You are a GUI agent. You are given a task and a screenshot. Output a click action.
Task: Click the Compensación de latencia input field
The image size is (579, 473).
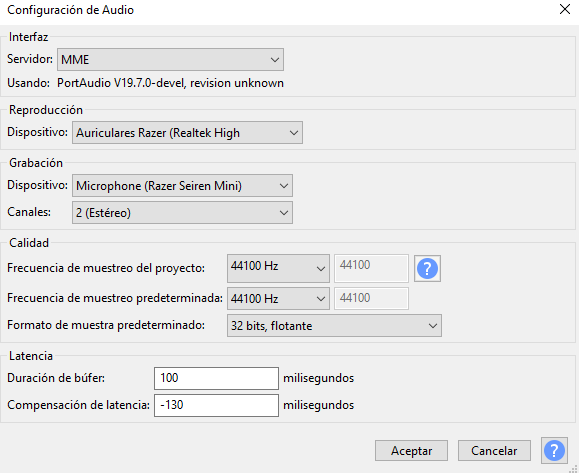click(216, 405)
